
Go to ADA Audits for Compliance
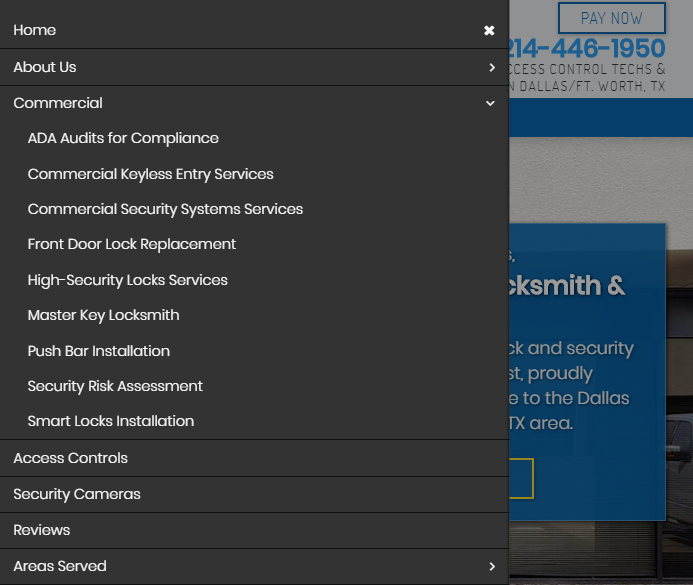[123, 138]
